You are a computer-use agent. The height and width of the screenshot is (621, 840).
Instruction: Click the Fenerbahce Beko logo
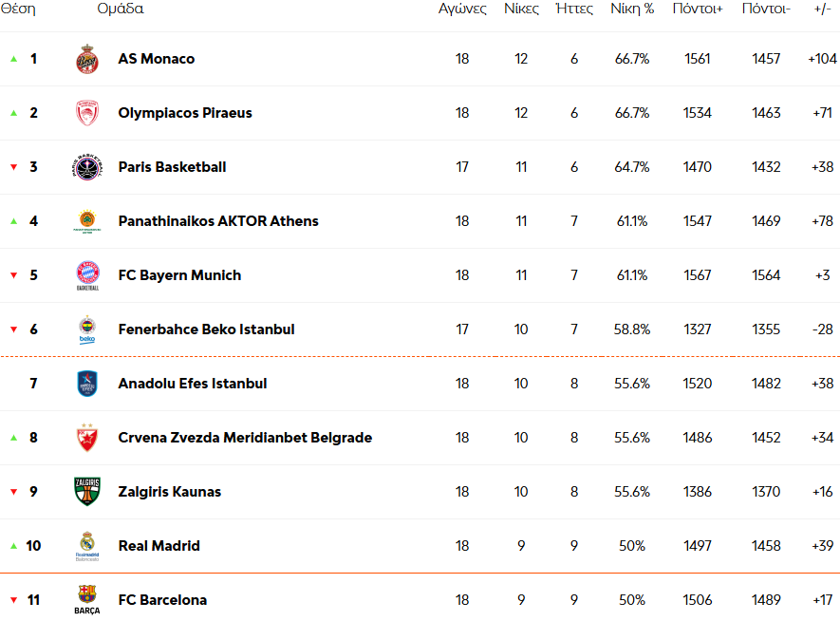point(86,329)
